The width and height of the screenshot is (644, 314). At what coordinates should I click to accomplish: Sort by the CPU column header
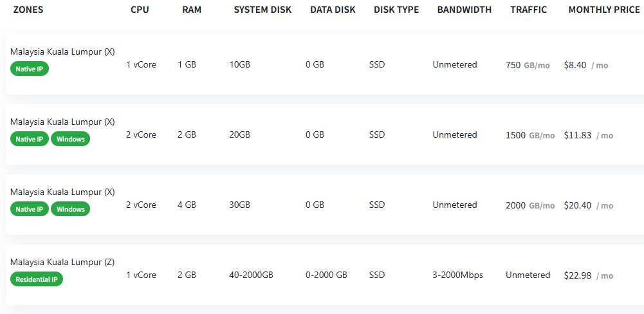tap(140, 10)
